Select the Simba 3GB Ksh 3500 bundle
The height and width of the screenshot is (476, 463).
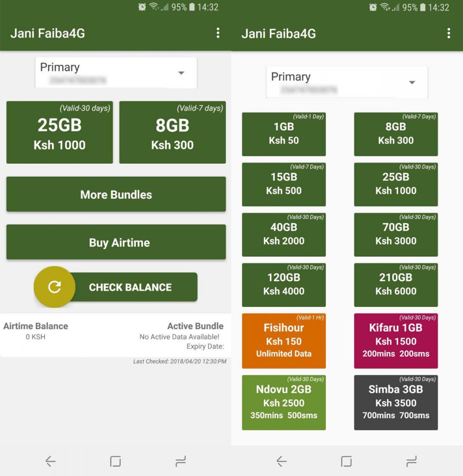(x=396, y=403)
